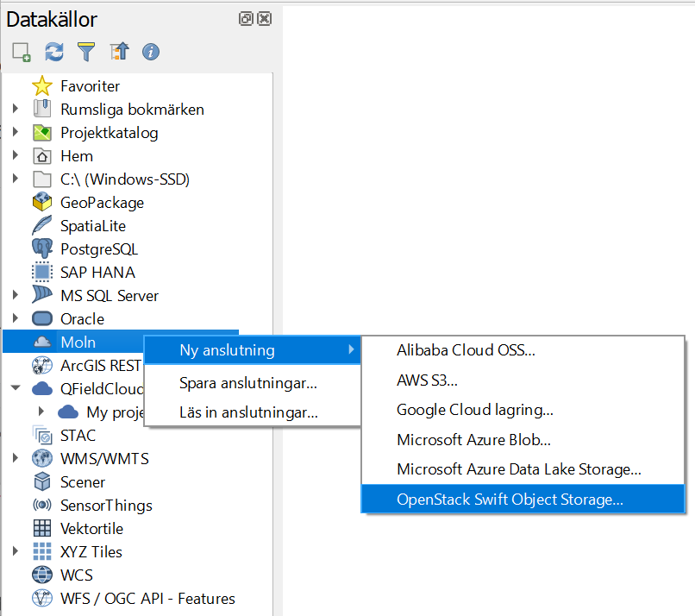Expand the XYZ Tiles node

click(x=16, y=550)
